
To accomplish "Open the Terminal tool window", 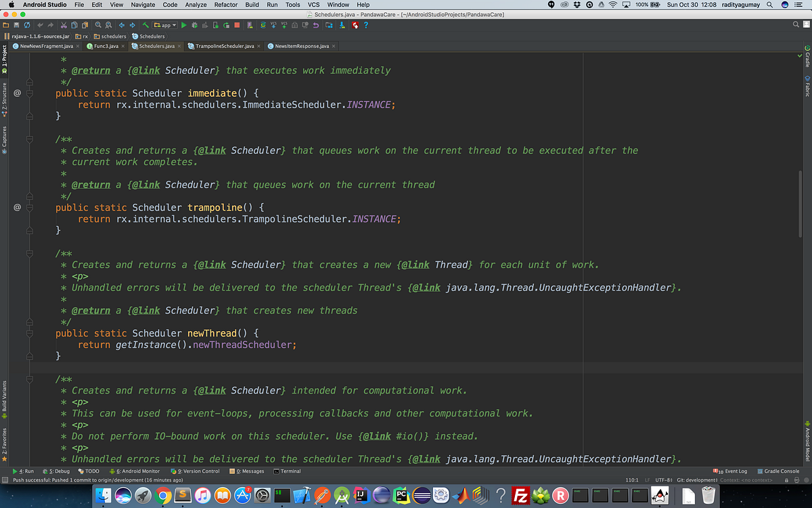I will point(287,471).
